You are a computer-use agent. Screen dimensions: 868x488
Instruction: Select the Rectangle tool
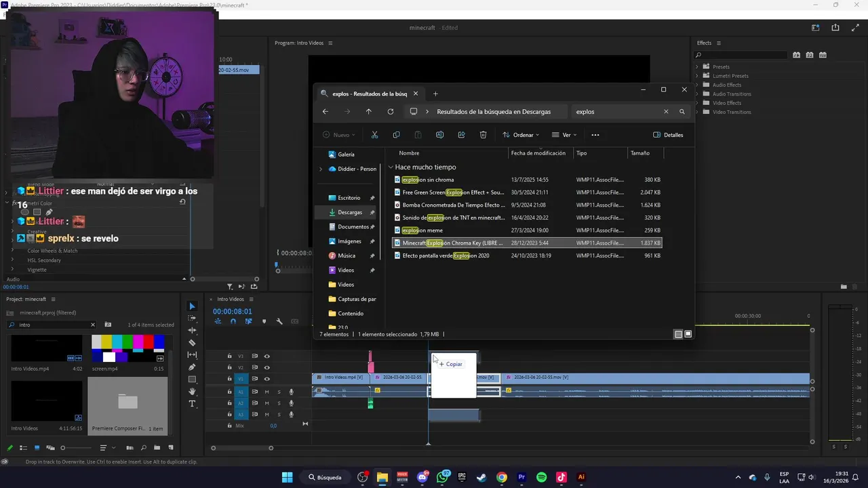coord(192,379)
